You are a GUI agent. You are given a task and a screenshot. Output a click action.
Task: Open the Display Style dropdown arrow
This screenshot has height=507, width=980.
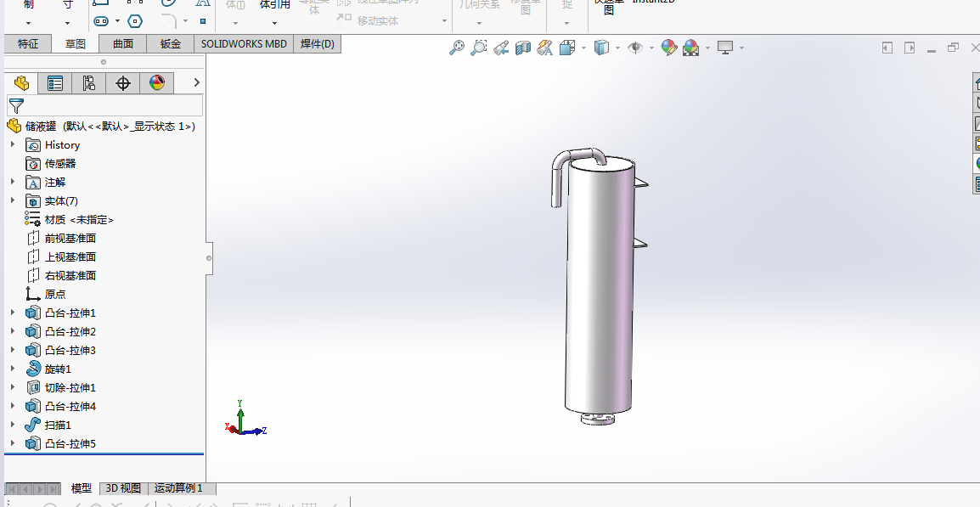point(617,48)
